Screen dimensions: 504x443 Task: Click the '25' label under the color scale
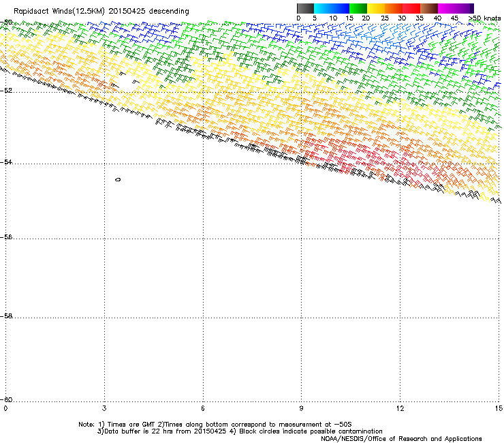pos(384,18)
